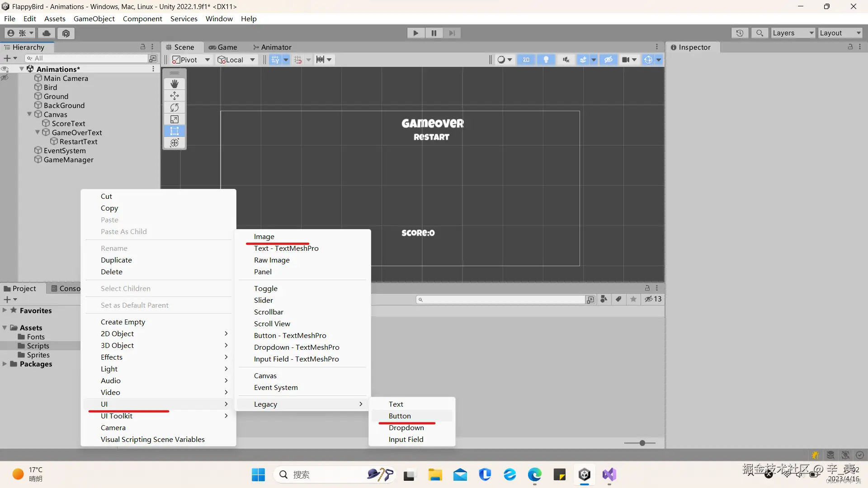Select the Scale tool

click(175, 119)
